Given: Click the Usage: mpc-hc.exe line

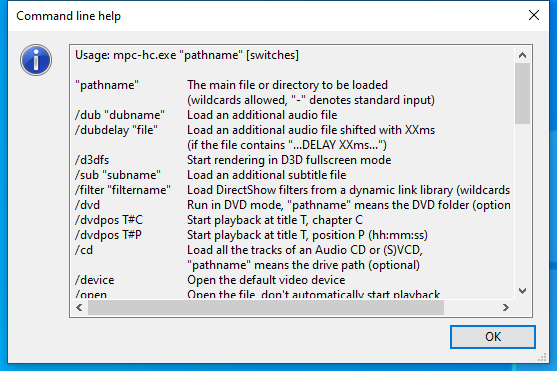Looking at the screenshot, I should point(187,55).
